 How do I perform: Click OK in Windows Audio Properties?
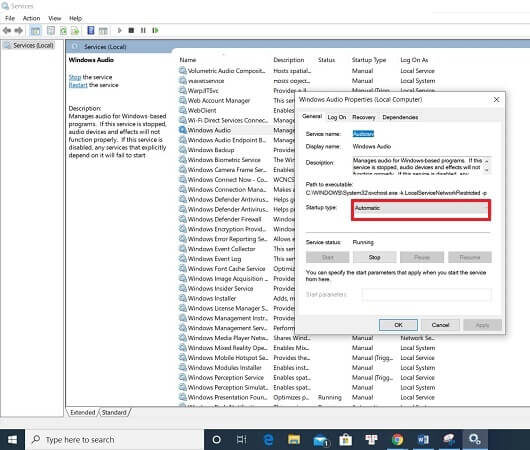(398, 325)
